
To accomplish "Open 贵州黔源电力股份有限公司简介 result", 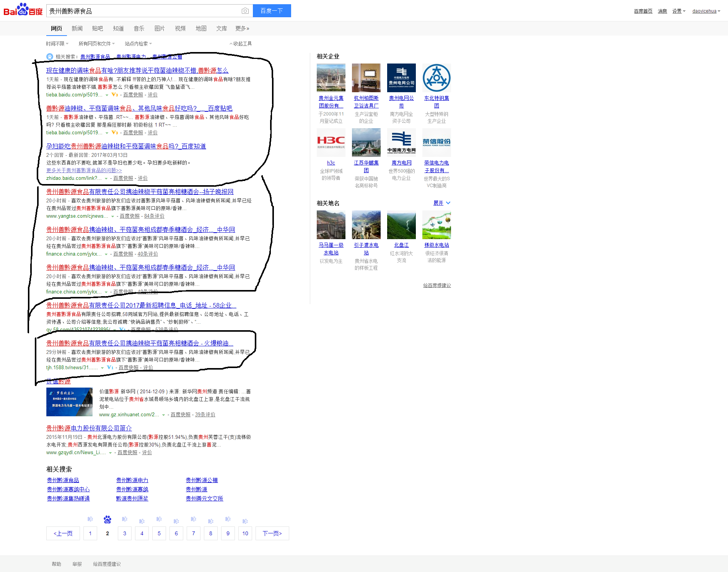I will (x=89, y=428).
